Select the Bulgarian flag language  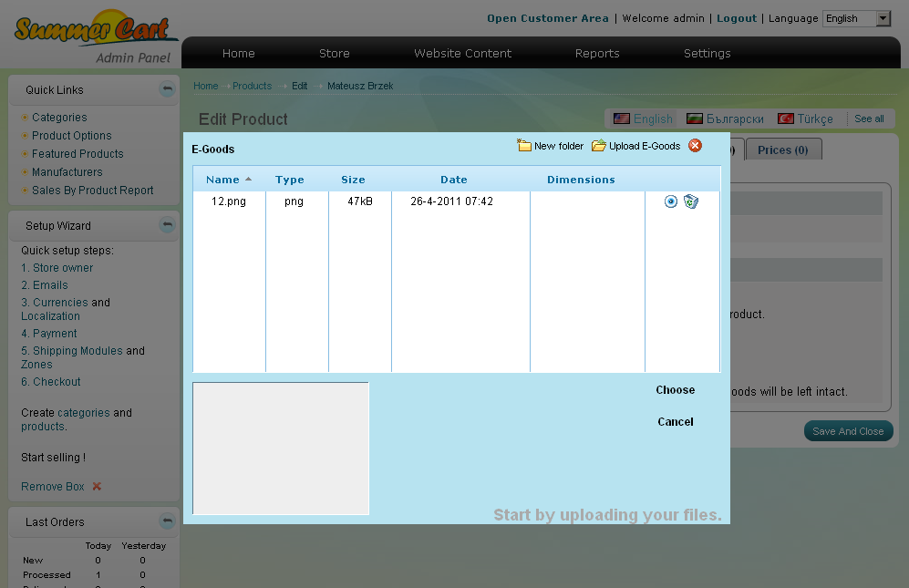695,119
